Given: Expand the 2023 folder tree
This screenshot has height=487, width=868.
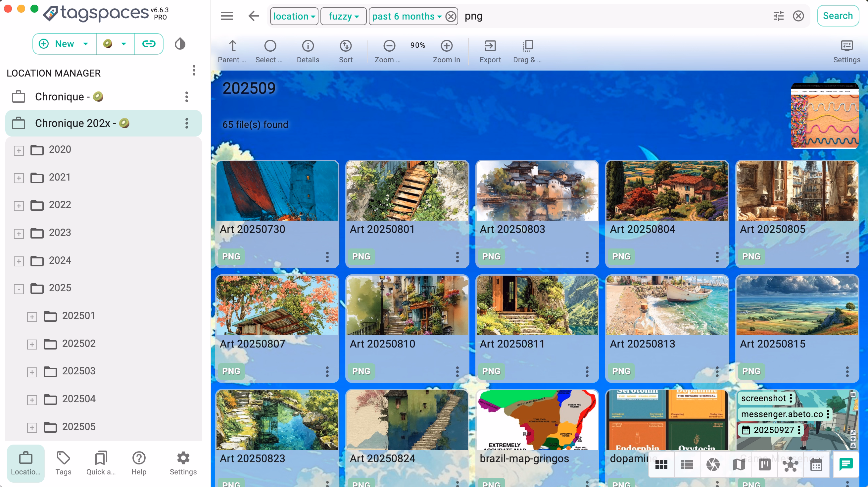Looking at the screenshot, I should 19,233.
